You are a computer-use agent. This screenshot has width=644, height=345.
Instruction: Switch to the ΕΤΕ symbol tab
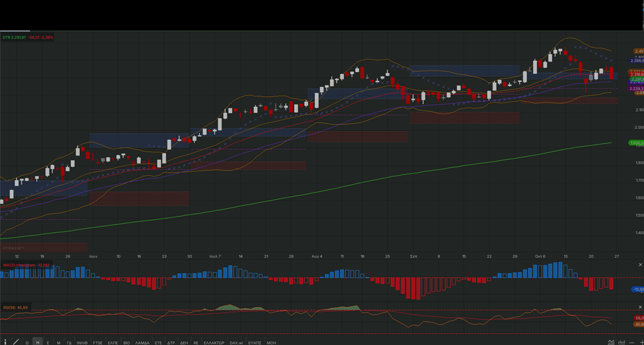[x=158, y=342]
